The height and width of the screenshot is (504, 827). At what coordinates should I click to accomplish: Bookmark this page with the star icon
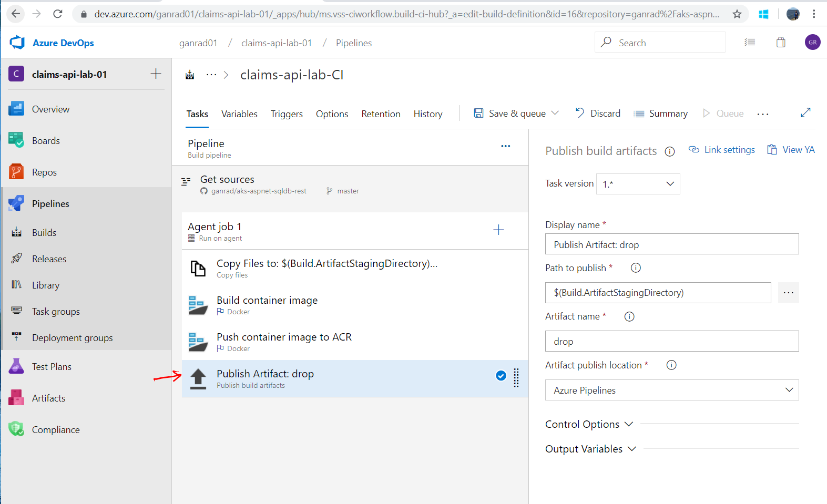click(737, 14)
